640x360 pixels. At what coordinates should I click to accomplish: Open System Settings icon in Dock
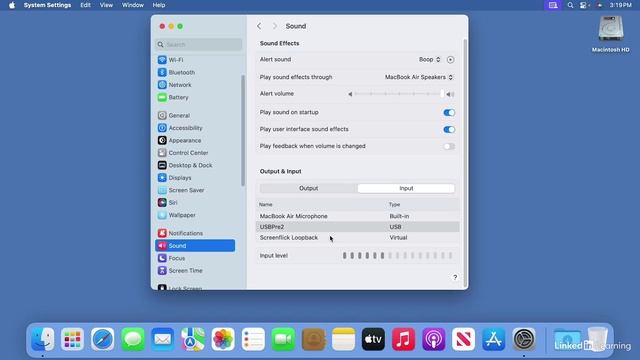tap(524, 339)
